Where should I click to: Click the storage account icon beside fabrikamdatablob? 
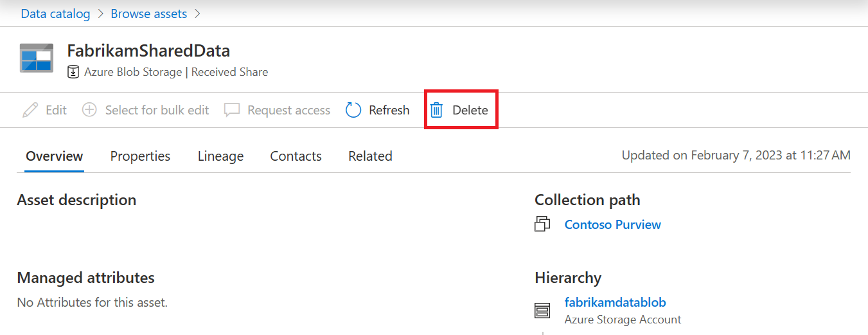(x=542, y=311)
